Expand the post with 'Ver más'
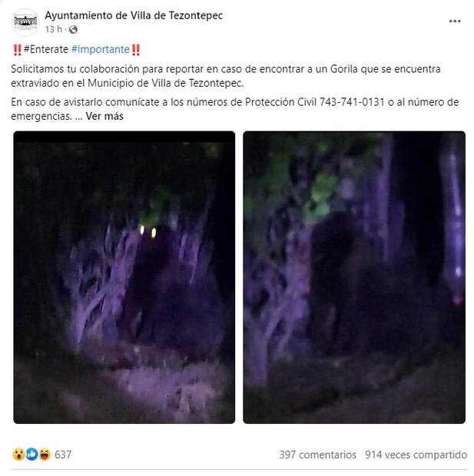The height and width of the screenshot is (476, 474). coord(104,116)
